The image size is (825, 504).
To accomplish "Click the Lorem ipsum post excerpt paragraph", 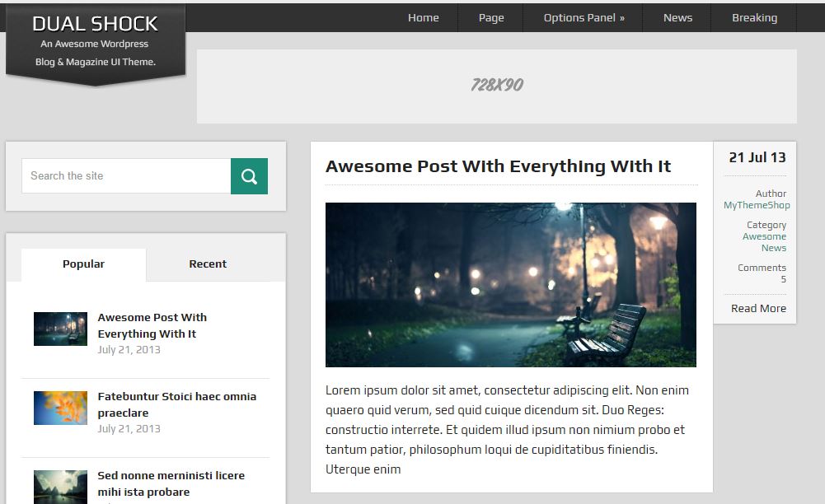I will 507,430.
